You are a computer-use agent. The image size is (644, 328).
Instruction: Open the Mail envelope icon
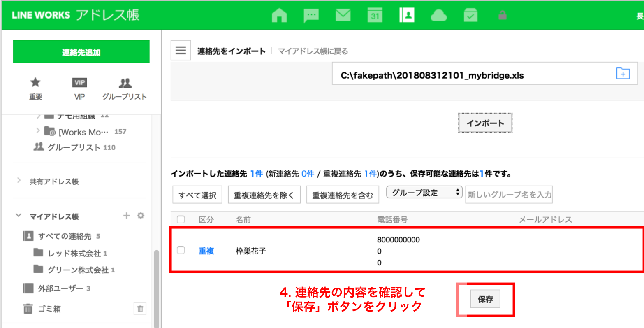[x=343, y=16]
